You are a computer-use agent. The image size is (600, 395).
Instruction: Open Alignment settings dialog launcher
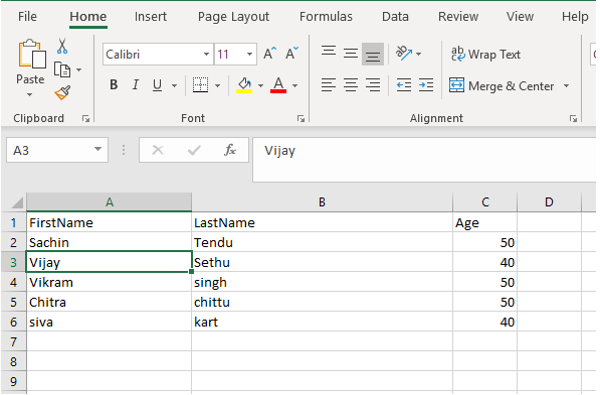(573, 119)
